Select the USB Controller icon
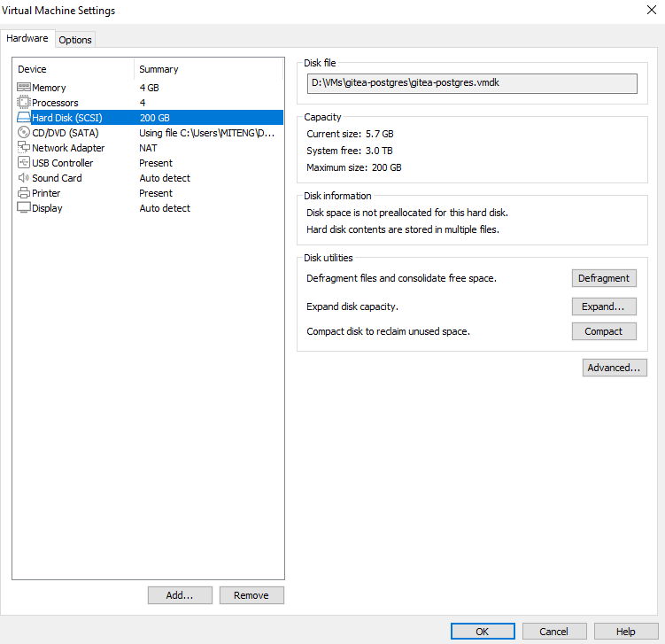This screenshot has height=644, width=665. [24, 163]
